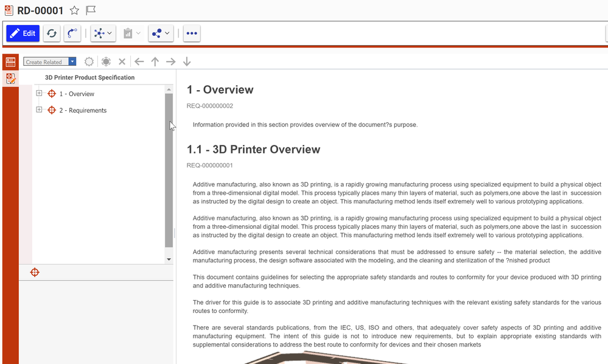Click the curved arrow promote icon
The height and width of the screenshot is (364, 608).
click(x=72, y=33)
